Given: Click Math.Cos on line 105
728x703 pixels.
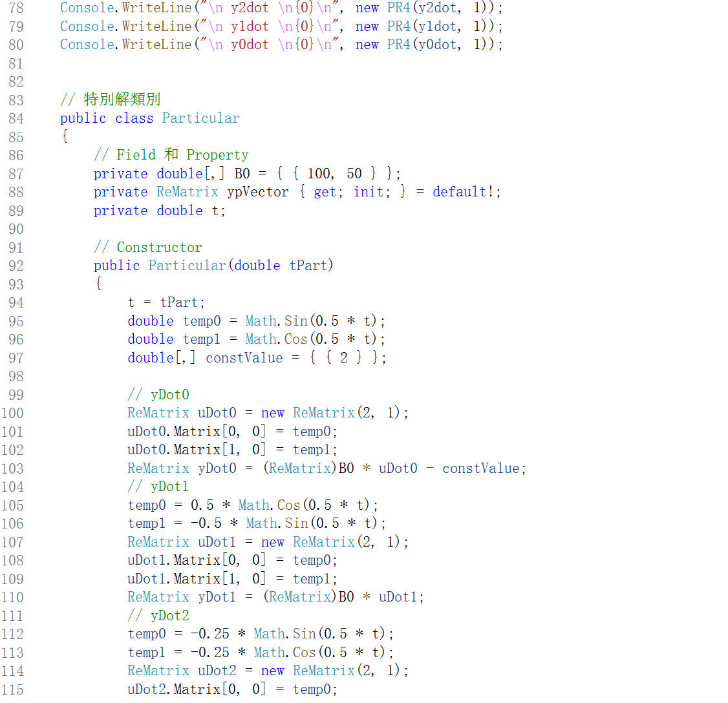Looking at the screenshot, I should [270, 505].
